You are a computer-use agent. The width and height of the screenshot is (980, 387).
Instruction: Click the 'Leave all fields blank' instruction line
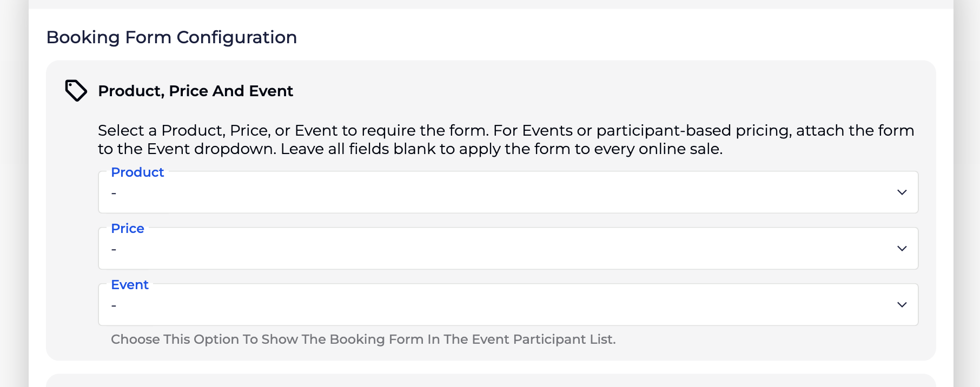(x=410, y=149)
